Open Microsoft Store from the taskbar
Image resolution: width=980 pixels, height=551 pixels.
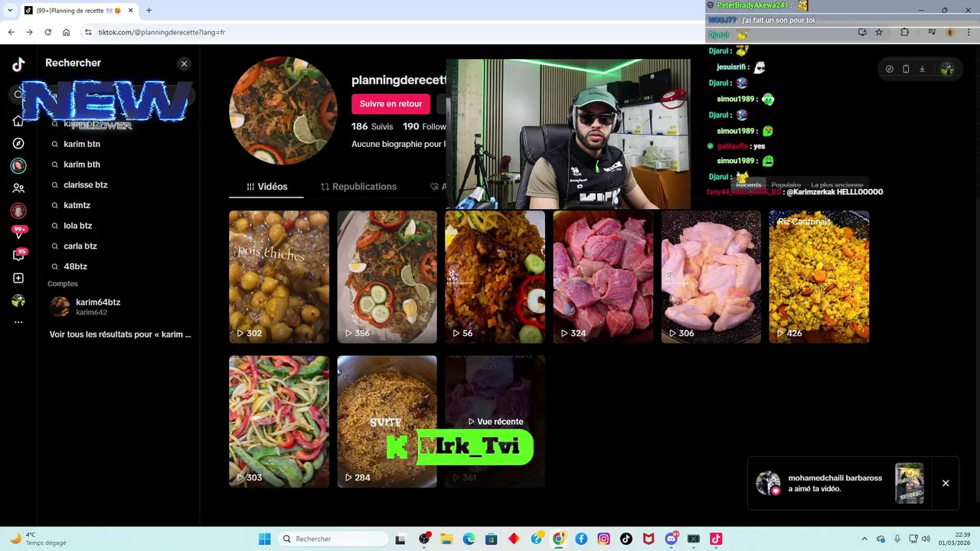pos(491,539)
